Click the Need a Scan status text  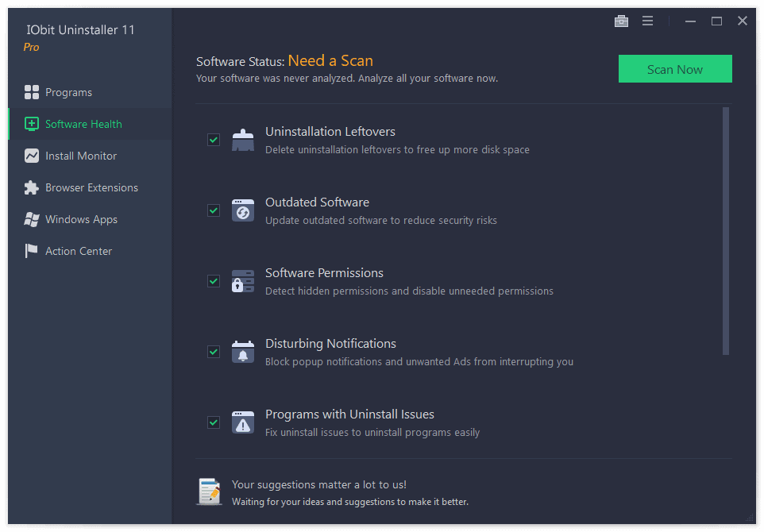330,60
